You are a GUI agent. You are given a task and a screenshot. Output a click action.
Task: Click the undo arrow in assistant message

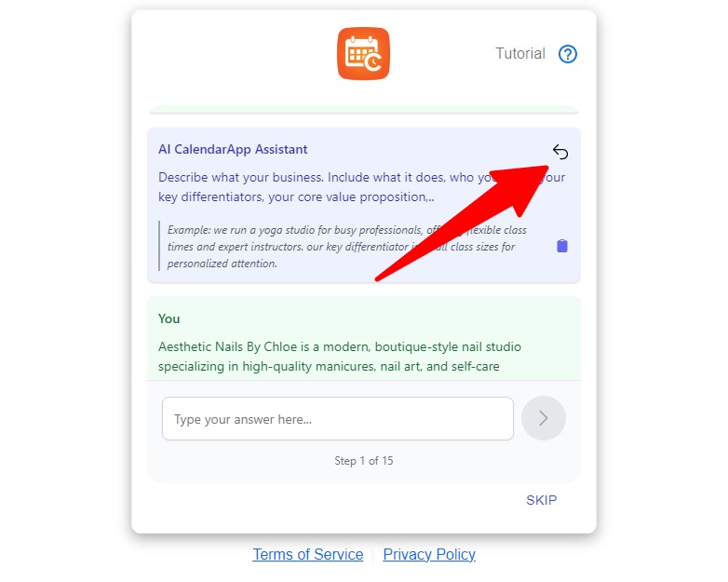point(560,152)
